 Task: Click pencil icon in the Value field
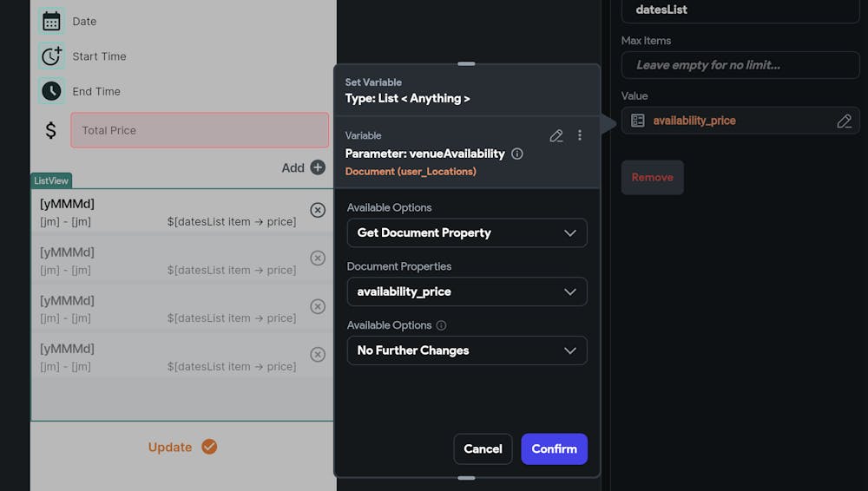tap(844, 121)
